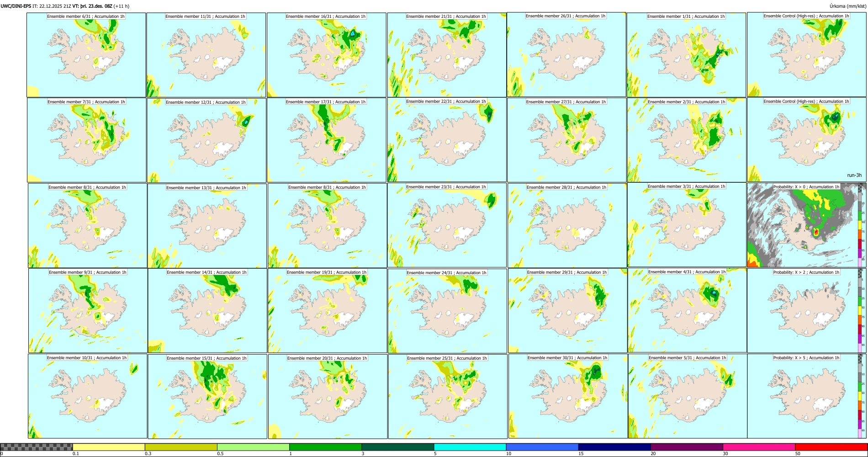The image size is (868, 457).
Task: Click the Ensemble member 7/31 panel
Action: 87,140
